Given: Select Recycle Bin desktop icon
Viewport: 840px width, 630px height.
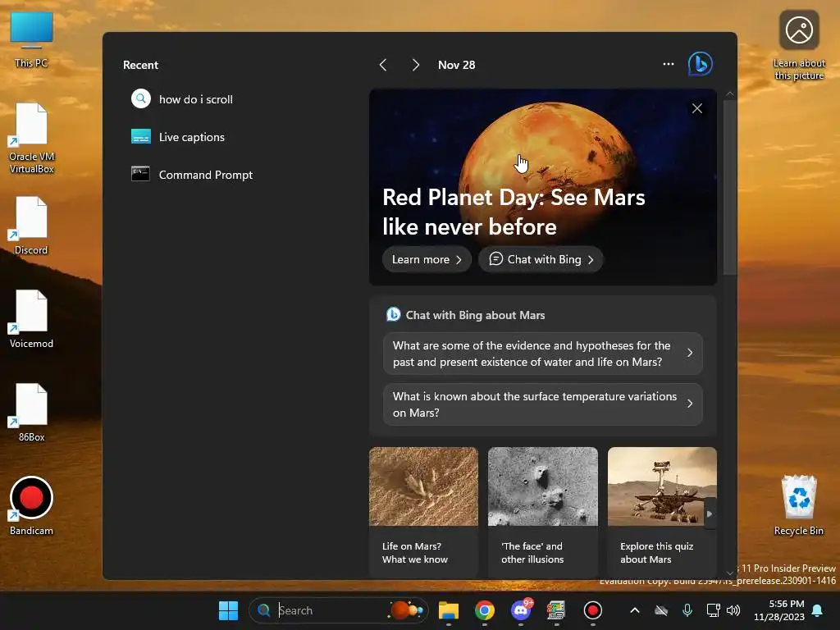Looking at the screenshot, I should tap(799, 505).
